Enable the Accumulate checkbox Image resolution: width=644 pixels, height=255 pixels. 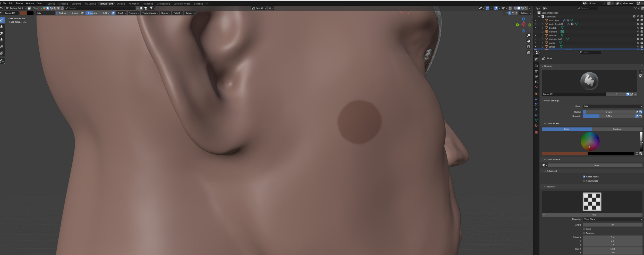[x=584, y=181]
